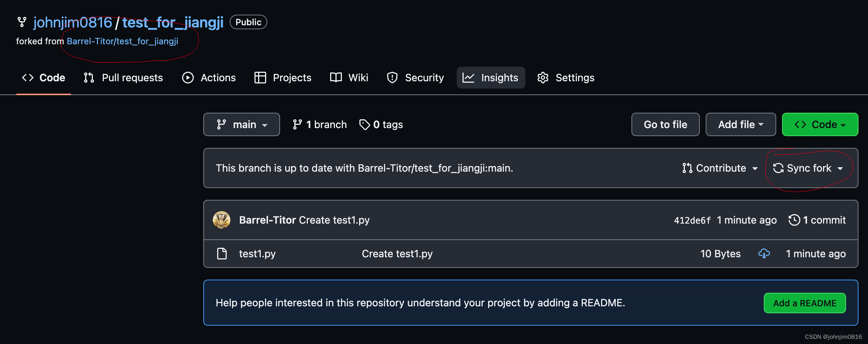This screenshot has height=344, width=868.
Task: Open the Actions tab
Action: coord(209,78)
